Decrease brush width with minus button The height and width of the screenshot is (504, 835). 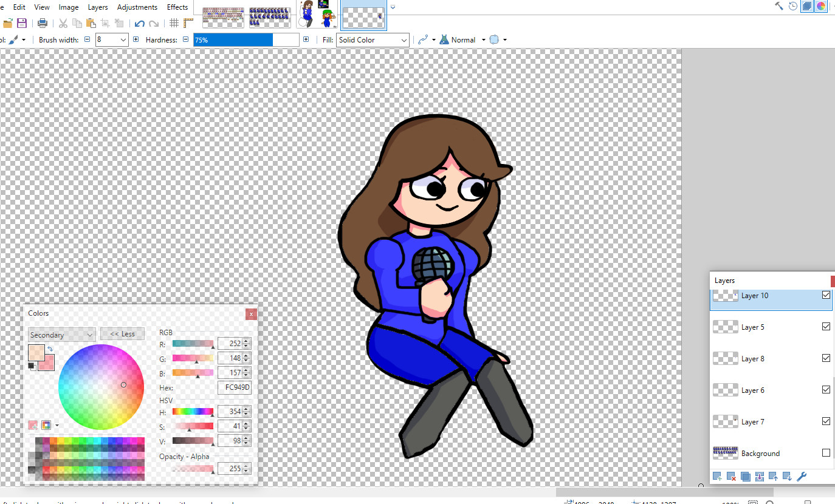(x=87, y=39)
